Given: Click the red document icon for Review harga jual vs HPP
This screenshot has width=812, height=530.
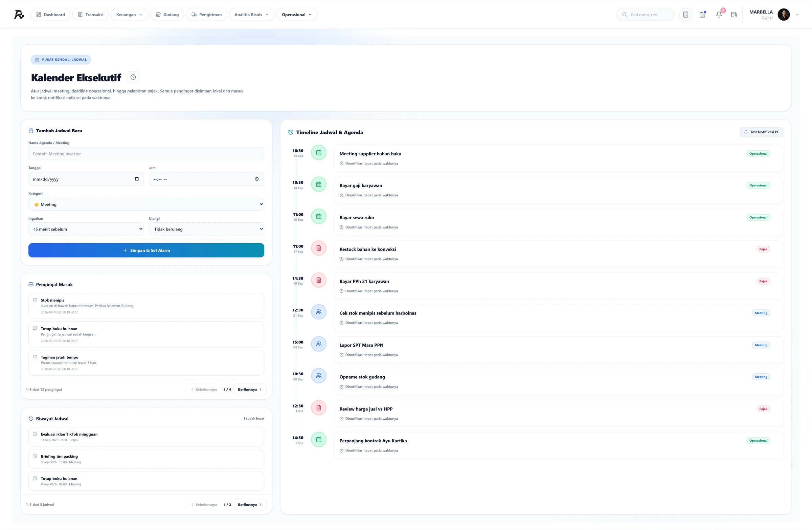Looking at the screenshot, I should pos(319,408).
